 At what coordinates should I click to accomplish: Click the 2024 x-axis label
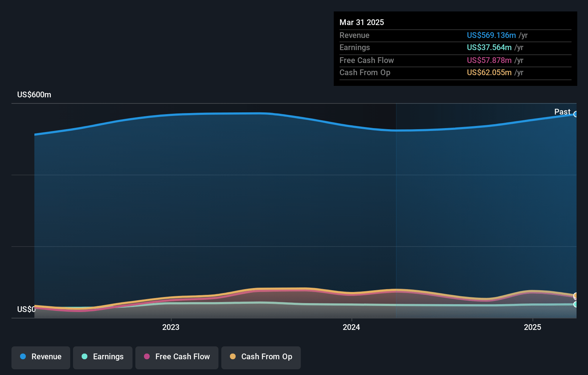coord(351,327)
